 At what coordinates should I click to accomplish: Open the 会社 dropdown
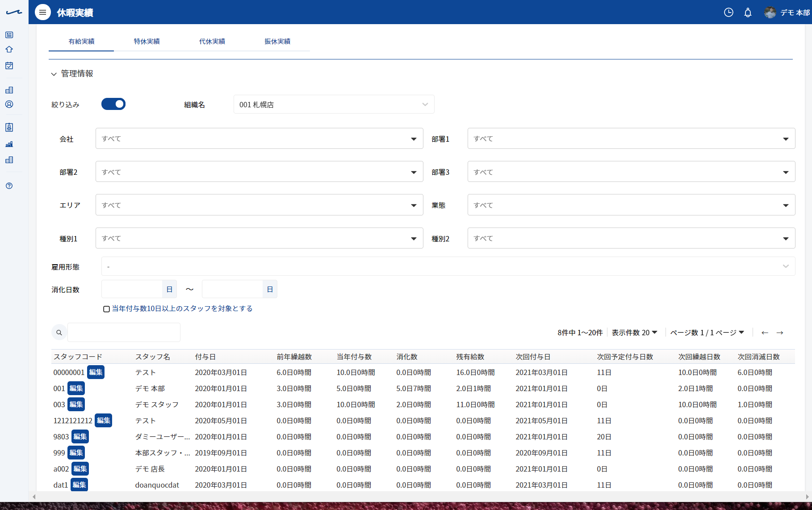click(259, 139)
